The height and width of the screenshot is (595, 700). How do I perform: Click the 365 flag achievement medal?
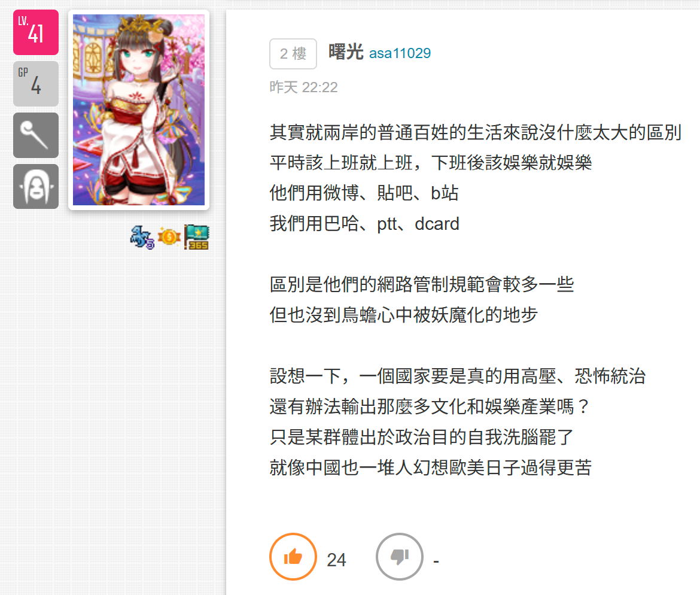pos(196,237)
